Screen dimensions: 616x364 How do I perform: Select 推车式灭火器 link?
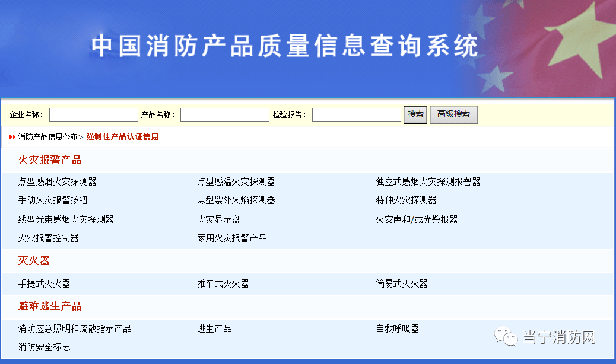pyautogui.click(x=223, y=283)
